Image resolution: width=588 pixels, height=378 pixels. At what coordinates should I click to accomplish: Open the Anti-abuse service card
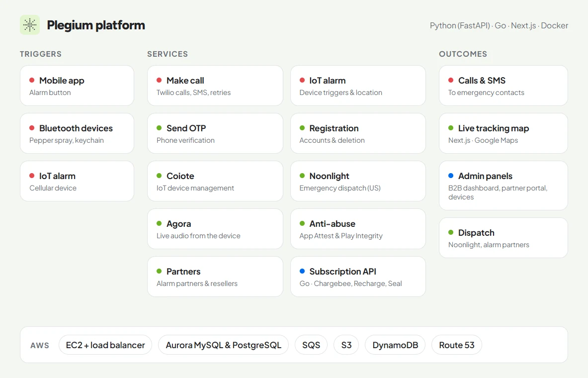coord(358,229)
